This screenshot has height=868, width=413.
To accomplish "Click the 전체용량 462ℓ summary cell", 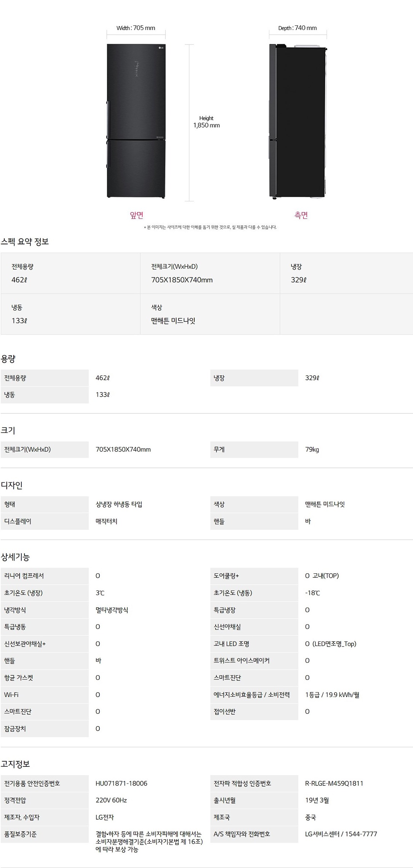I will click(x=70, y=273).
